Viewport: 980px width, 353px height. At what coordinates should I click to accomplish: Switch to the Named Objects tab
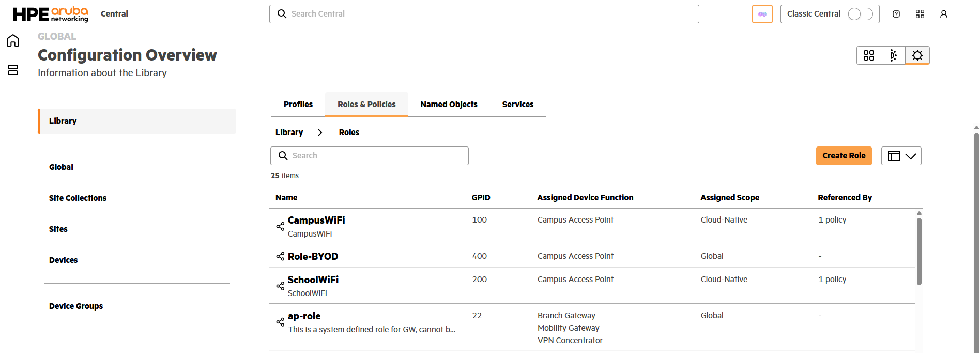[449, 105]
